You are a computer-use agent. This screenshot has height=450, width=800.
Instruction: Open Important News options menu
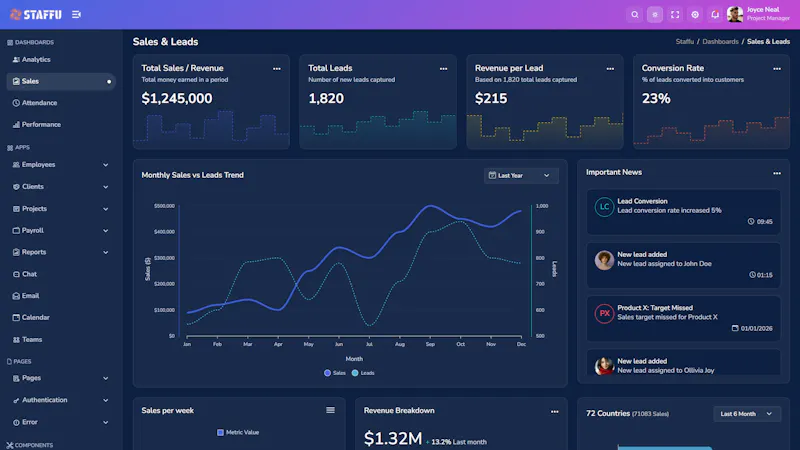777,173
